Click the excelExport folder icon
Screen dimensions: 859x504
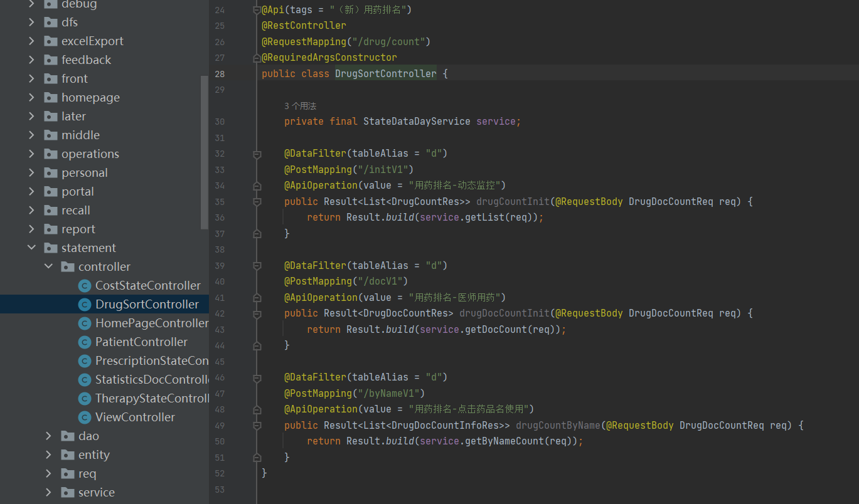(51, 41)
